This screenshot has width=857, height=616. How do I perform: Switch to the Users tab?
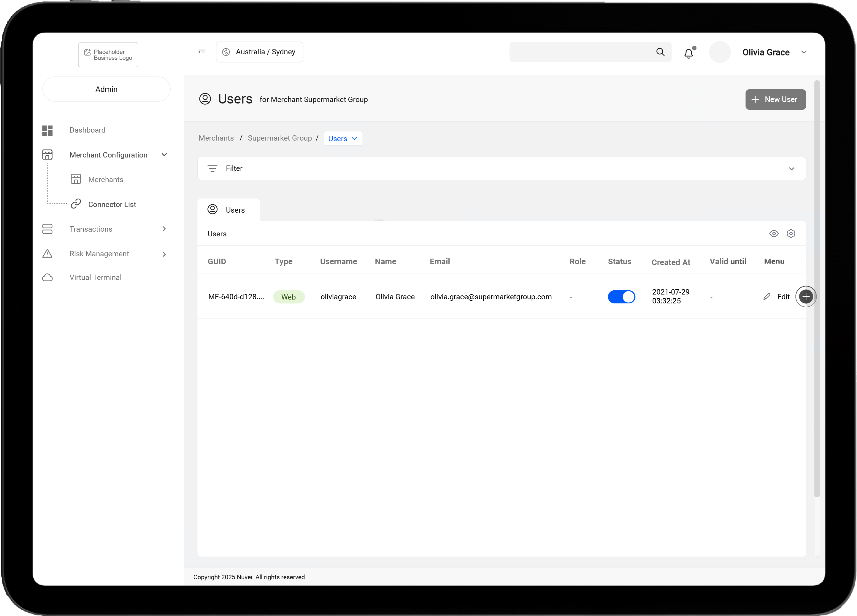(x=228, y=210)
